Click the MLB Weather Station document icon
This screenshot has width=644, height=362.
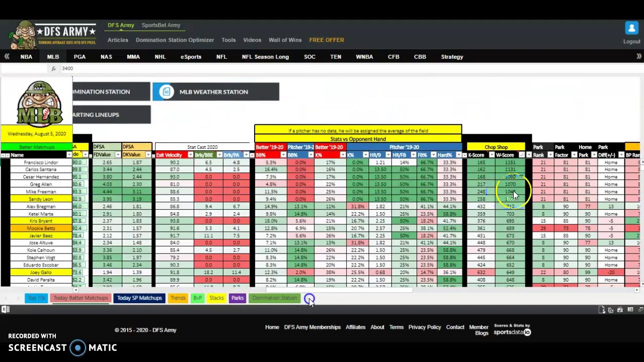(x=166, y=92)
